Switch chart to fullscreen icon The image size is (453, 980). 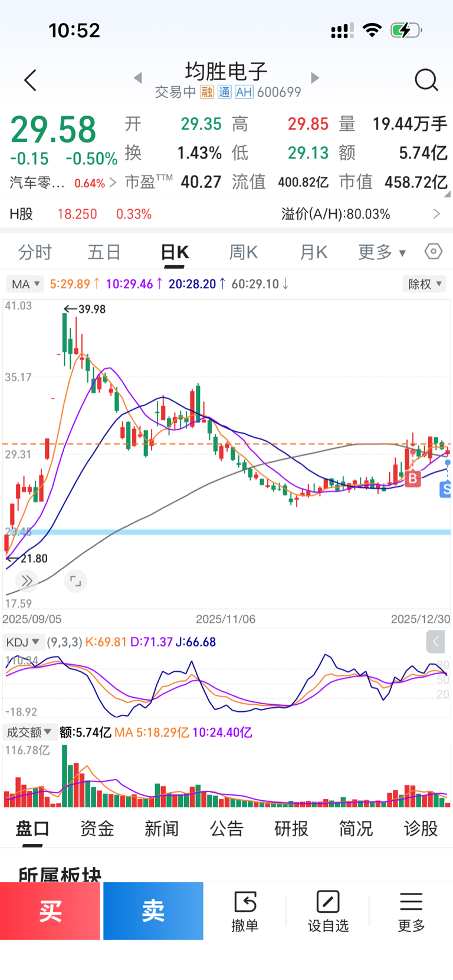[75, 581]
